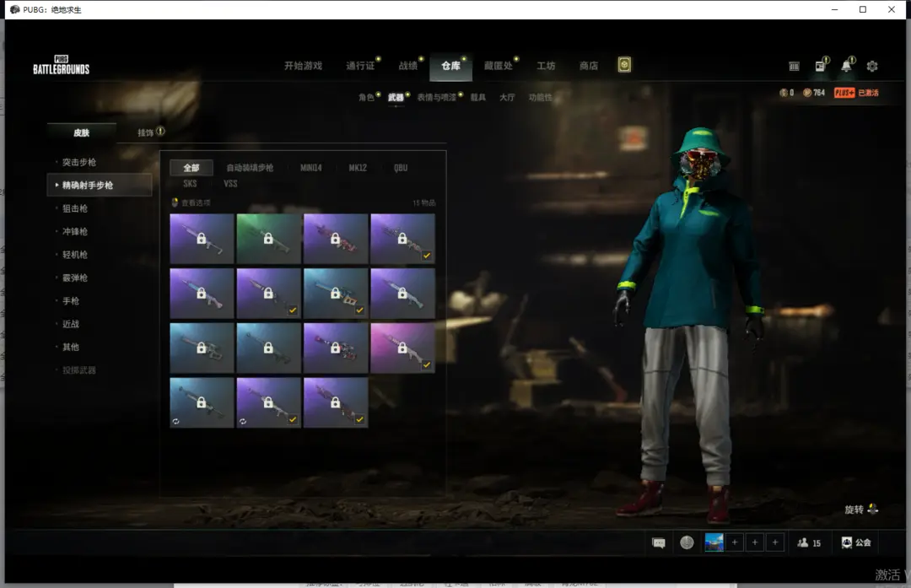Select the 武器 sub-tab
911x588 pixels.
click(396, 97)
